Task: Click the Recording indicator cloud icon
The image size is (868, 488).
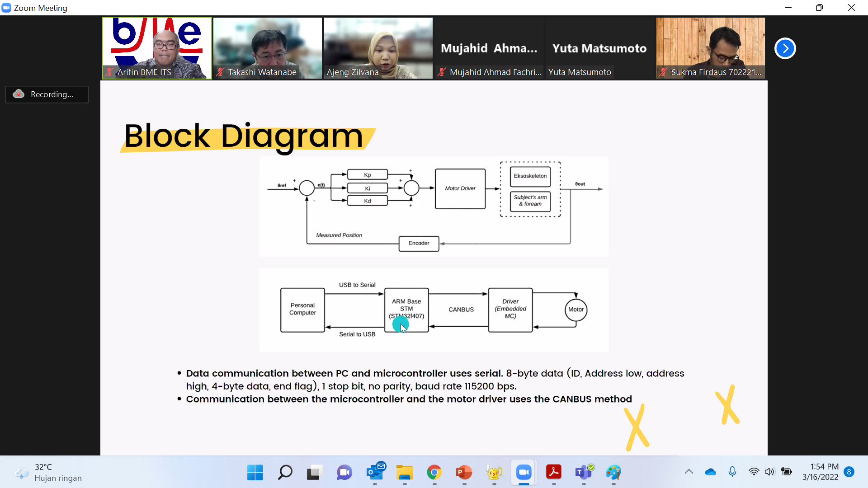Action: point(19,94)
